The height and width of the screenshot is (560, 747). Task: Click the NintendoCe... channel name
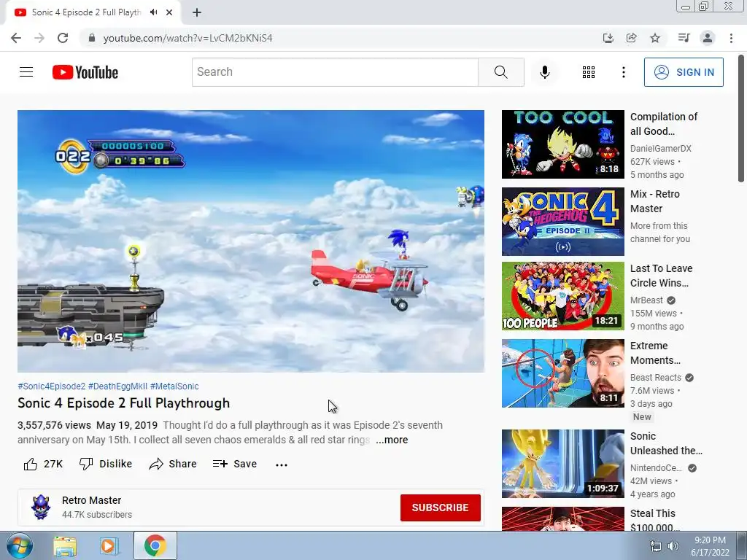[x=656, y=468]
